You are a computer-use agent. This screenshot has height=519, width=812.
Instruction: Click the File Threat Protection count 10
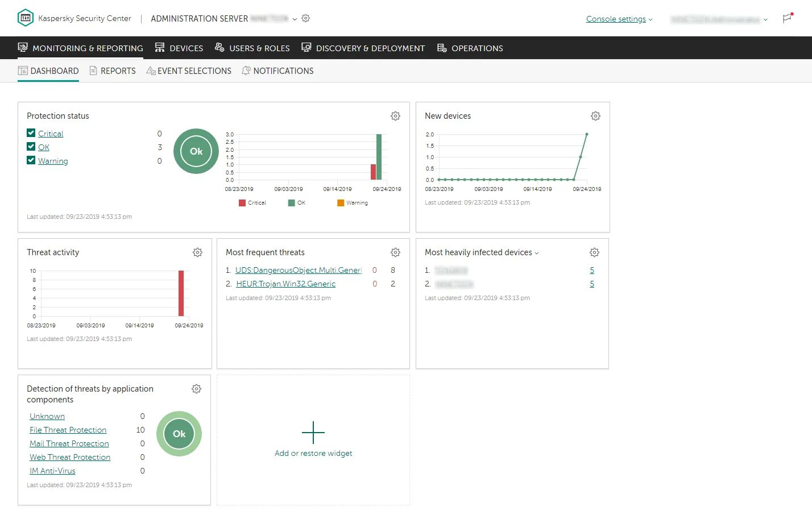pyautogui.click(x=140, y=430)
